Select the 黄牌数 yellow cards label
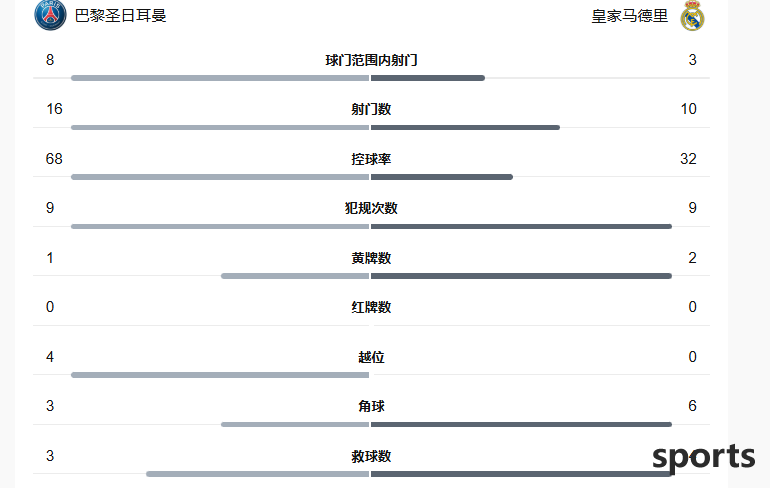Viewport: 770px width, 488px height. pyautogui.click(x=371, y=258)
